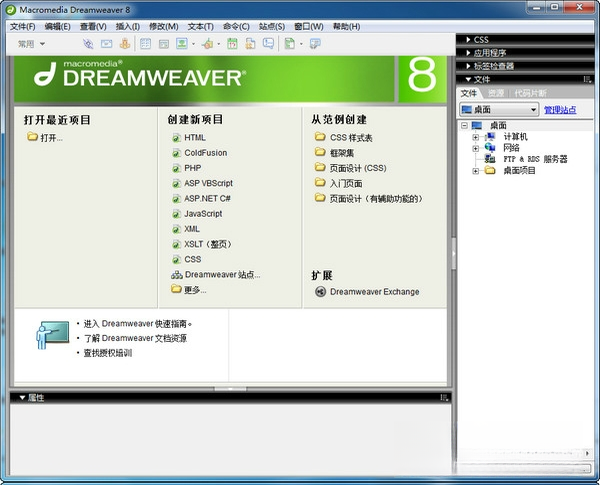Open the 插入(I) menu

click(x=128, y=26)
